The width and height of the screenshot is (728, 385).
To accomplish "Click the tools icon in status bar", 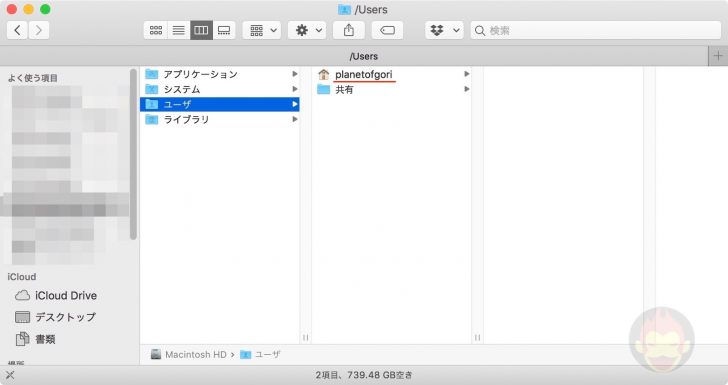I will [x=10, y=375].
